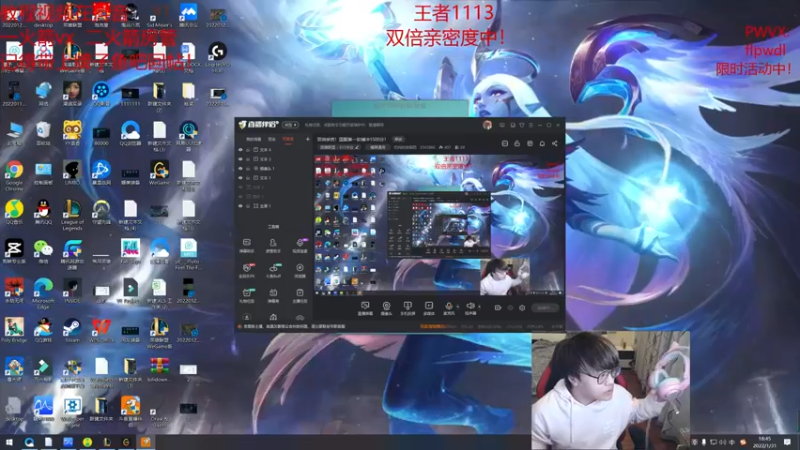Add a new scene with the plus icon
Image resolution: width=800 pixels, height=450 pixels.
308,139
